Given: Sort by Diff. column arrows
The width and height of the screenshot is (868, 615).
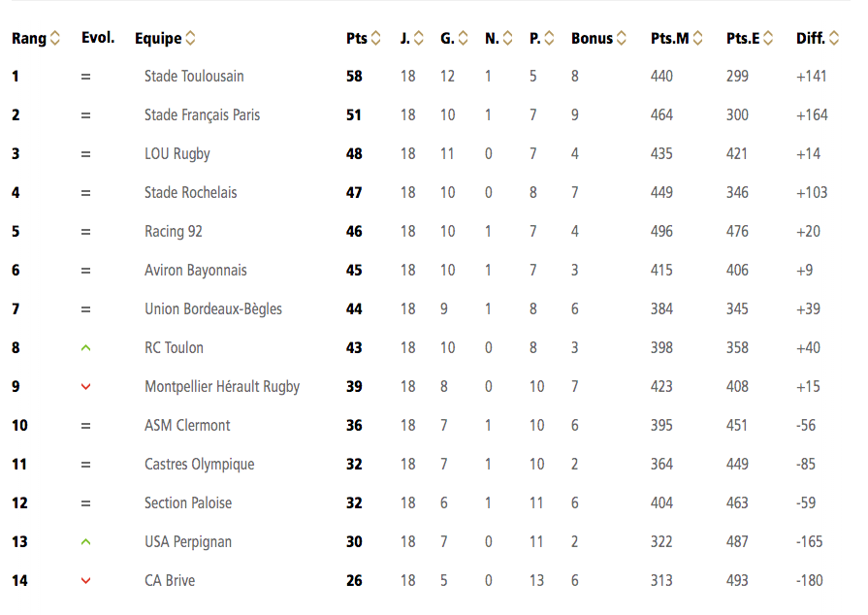Looking at the screenshot, I should tap(834, 38).
